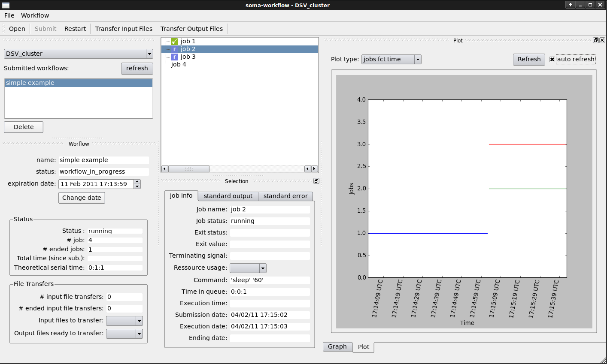Click the green checkmark icon beside job 1

tap(175, 42)
